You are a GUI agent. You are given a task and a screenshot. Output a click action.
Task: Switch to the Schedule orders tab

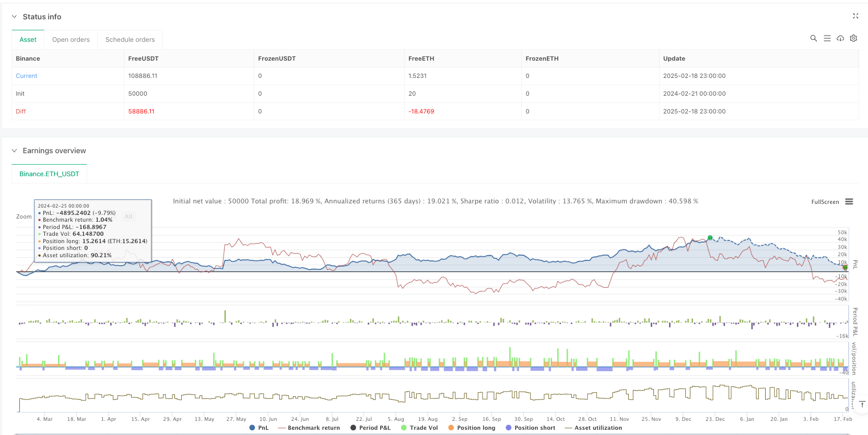tap(130, 40)
